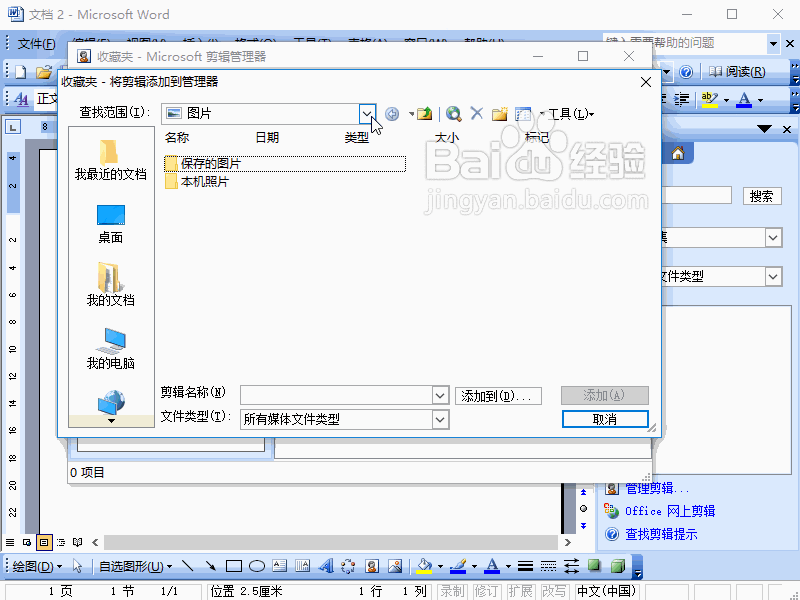Toggle 扩展 selection mode in status bar

pyautogui.click(x=520, y=591)
